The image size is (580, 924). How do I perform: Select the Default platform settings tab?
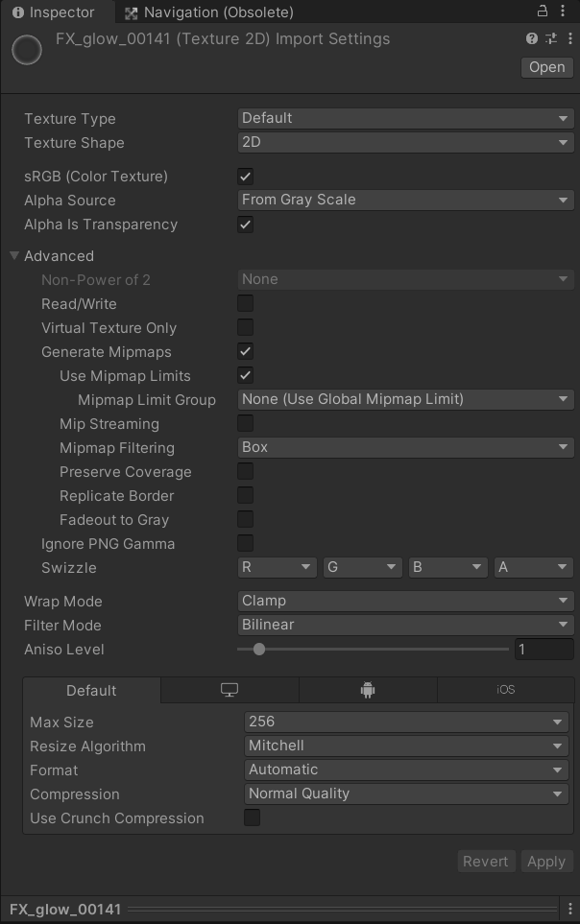91,691
